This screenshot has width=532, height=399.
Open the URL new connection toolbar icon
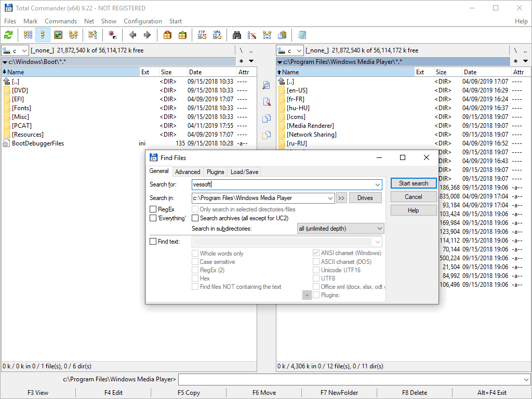[217, 35]
